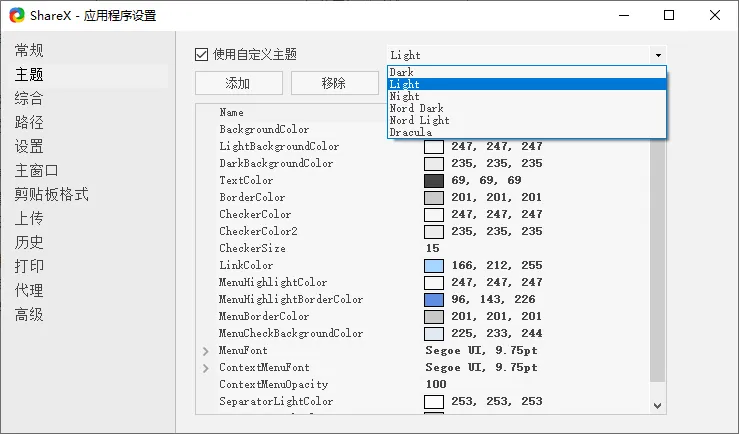Image resolution: width=739 pixels, height=434 pixels.
Task: Open the theme combo box arrow
Action: pyautogui.click(x=658, y=55)
